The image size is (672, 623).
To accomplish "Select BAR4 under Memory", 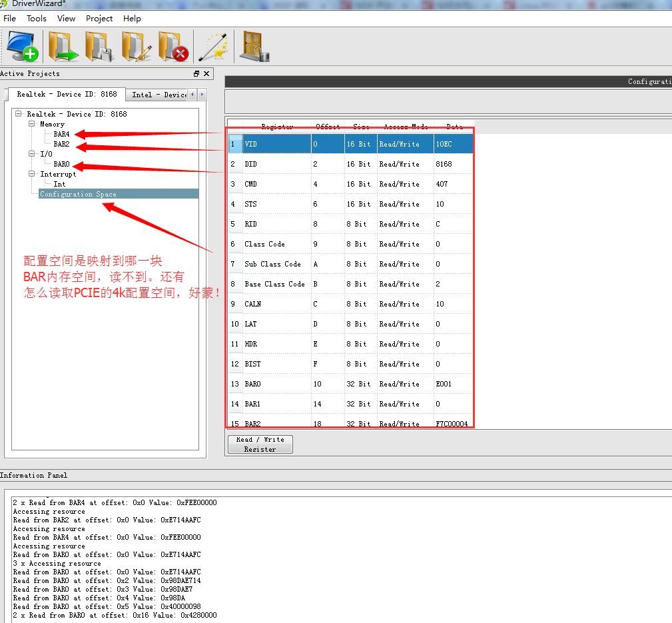I will (x=61, y=134).
